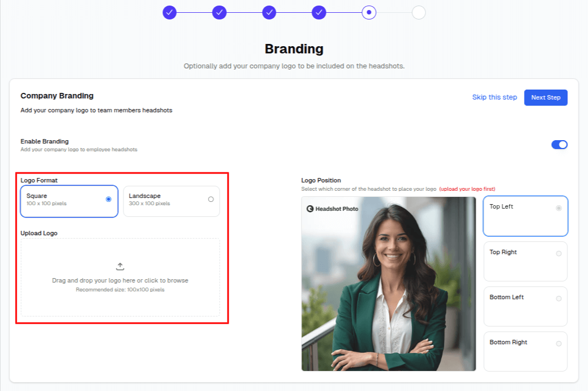Click the drag and drop browse text
The image size is (588, 391).
(x=120, y=280)
